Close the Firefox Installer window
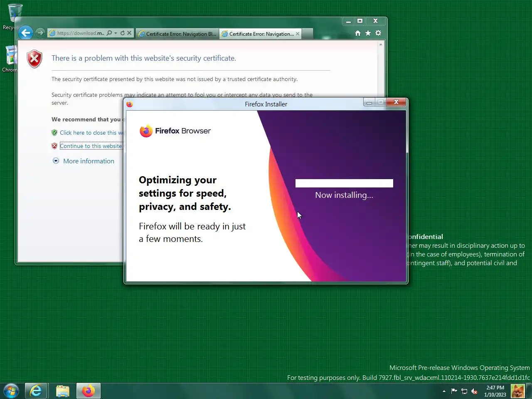The height and width of the screenshot is (399, 532). 396,102
